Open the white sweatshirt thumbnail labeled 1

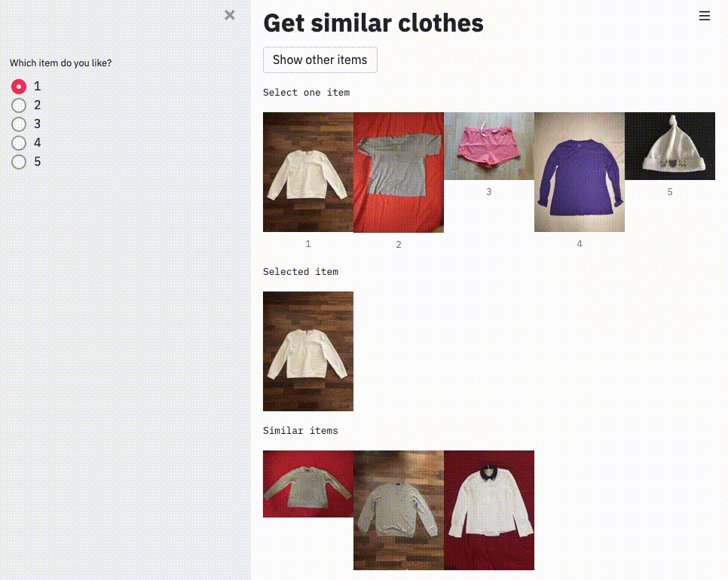(x=308, y=172)
